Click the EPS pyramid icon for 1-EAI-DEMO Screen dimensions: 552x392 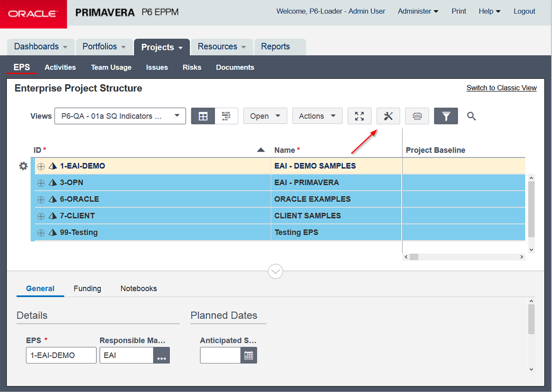point(53,166)
